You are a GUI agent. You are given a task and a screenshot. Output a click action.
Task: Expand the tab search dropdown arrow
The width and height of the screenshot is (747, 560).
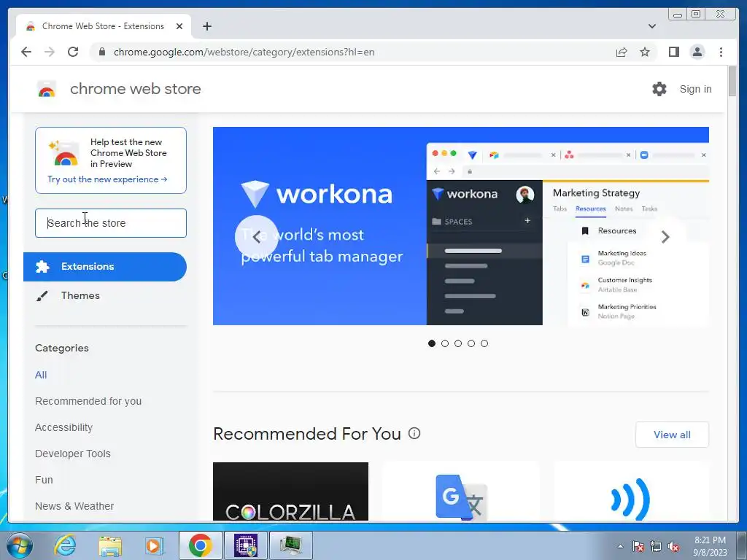(651, 26)
